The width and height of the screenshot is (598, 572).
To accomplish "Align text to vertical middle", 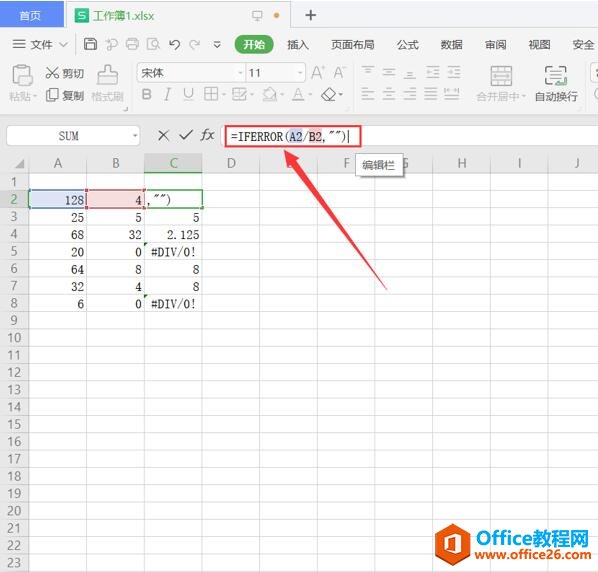I will tap(389, 72).
